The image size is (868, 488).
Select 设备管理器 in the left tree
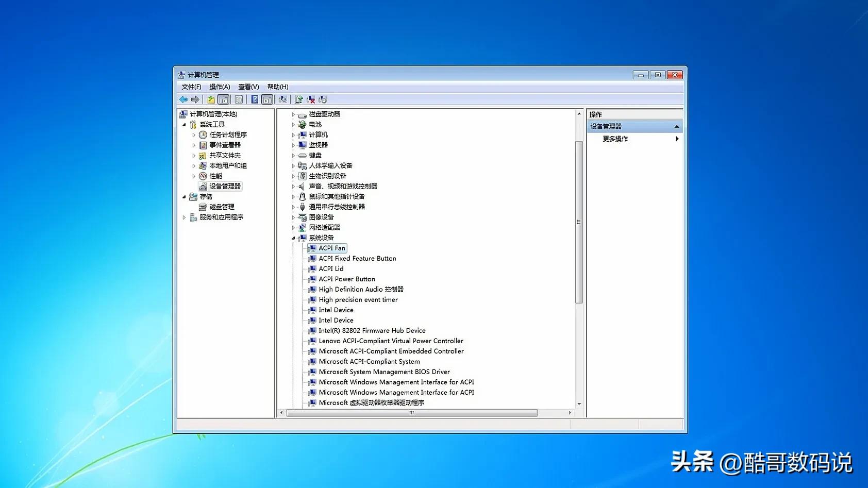point(225,186)
